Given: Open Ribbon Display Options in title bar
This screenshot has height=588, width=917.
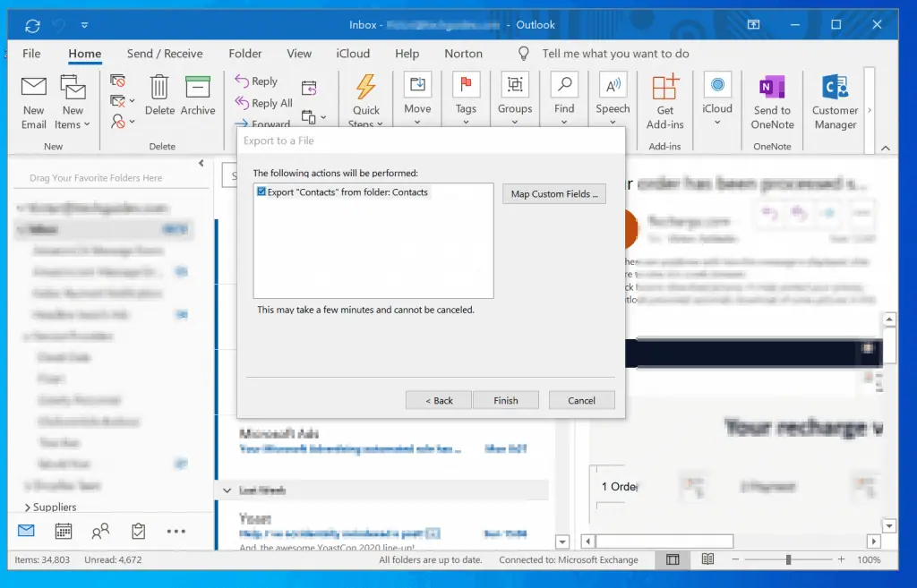Looking at the screenshot, I should (753, 24).
